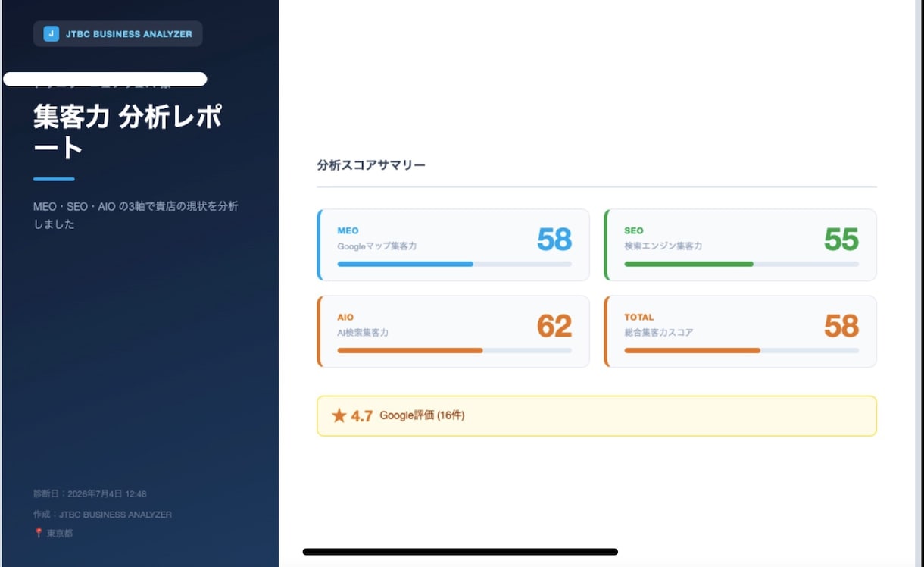The image size is (924, 567).
Task: Click the 分析スコアサマリー heading
Action: (x=371, y=164)
